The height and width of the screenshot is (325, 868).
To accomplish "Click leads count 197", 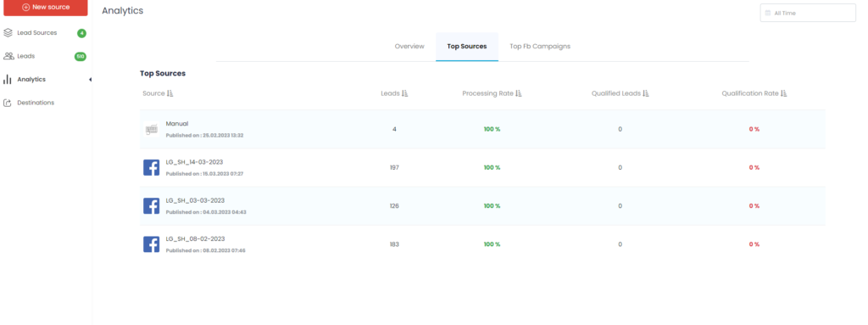I will point(394,167).
